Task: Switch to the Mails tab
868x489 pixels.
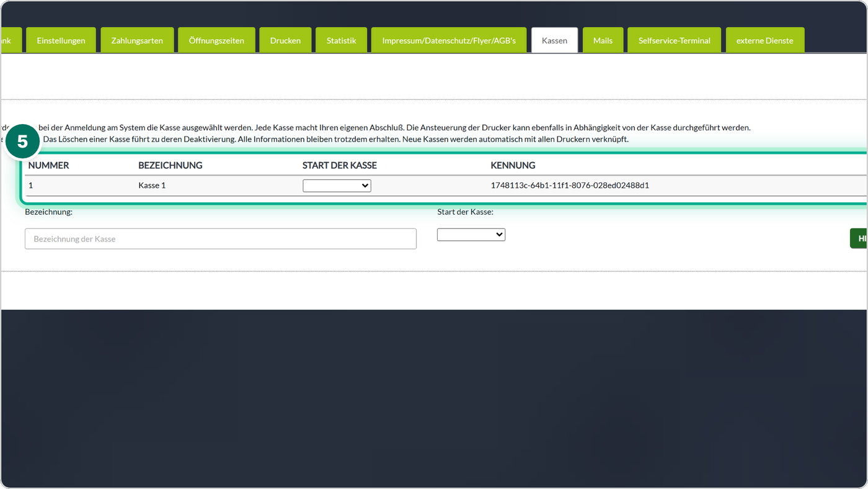Action: coord(603,40)
